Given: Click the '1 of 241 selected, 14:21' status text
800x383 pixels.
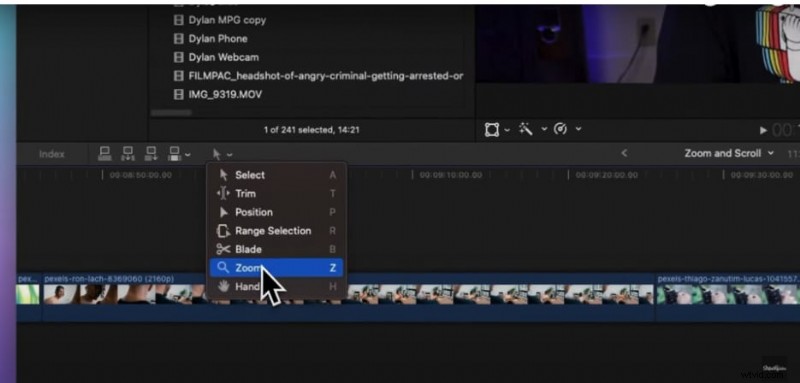Looking at the screenshot, I should [311, 130].
